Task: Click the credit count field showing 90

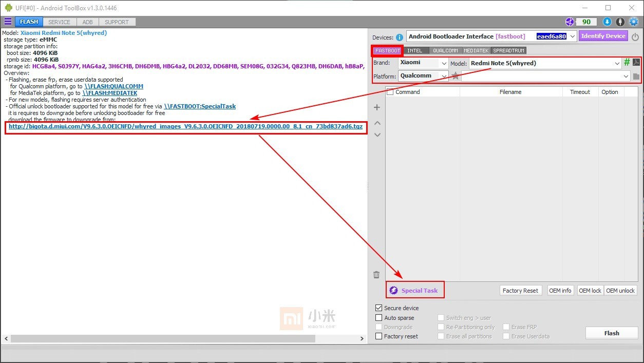Action: [586, 22]
